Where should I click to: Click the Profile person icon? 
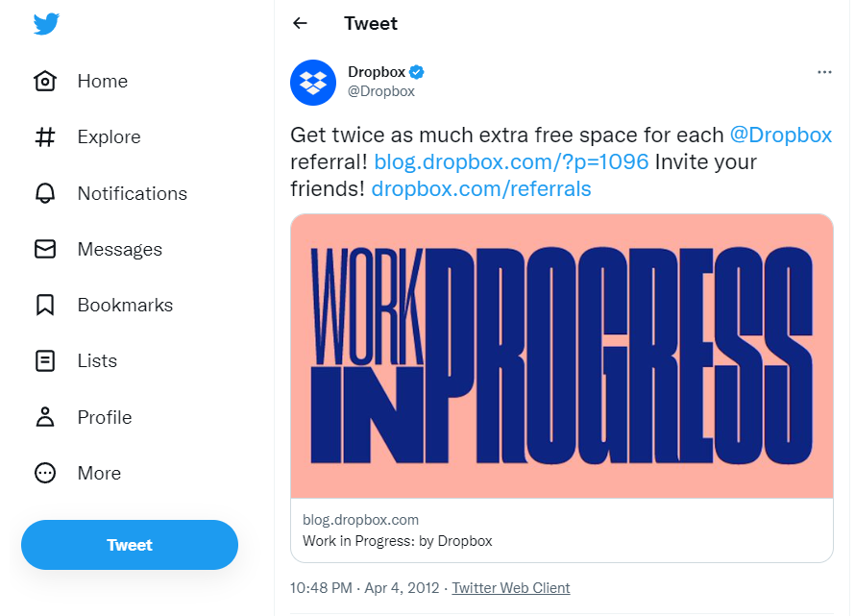tap(44, 417)
